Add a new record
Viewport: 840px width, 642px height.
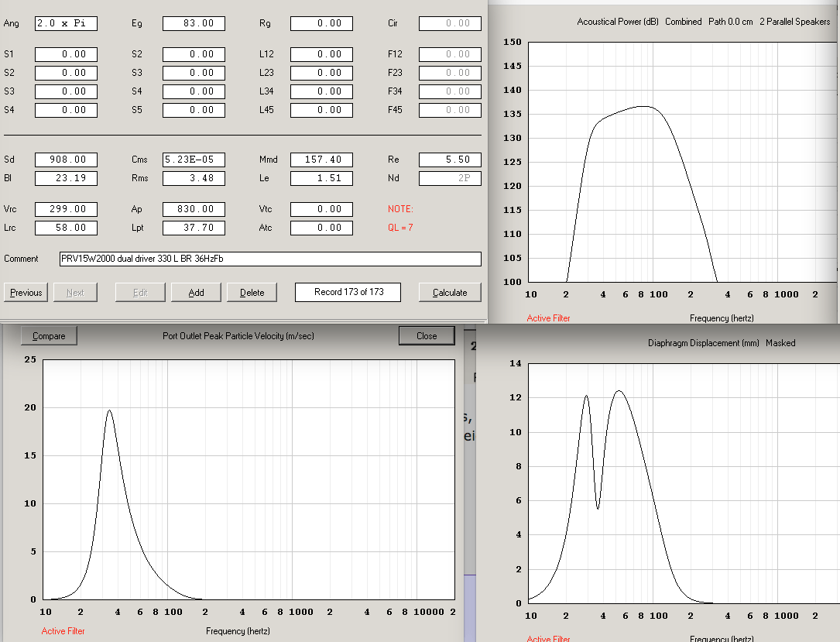[x=196, y=293]
